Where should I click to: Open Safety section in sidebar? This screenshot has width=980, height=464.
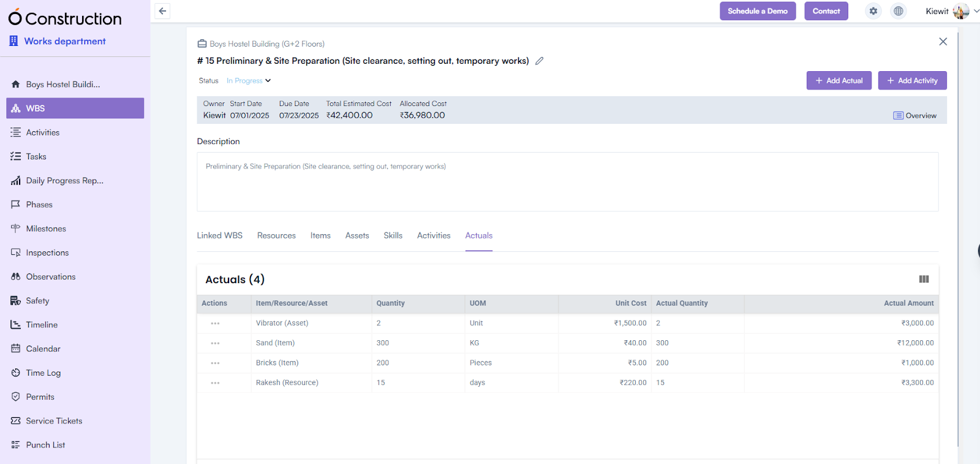click(x=37, y=300)
